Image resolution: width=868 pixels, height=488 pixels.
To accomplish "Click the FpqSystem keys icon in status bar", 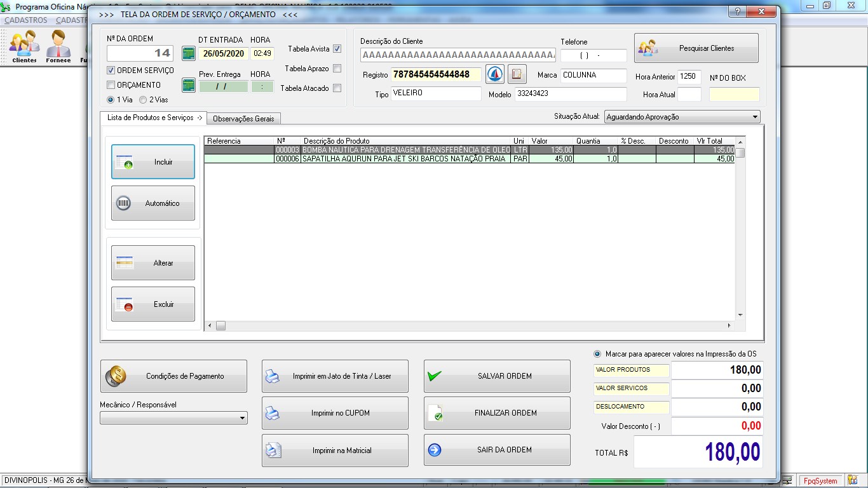I will click(x=852, y=481).
